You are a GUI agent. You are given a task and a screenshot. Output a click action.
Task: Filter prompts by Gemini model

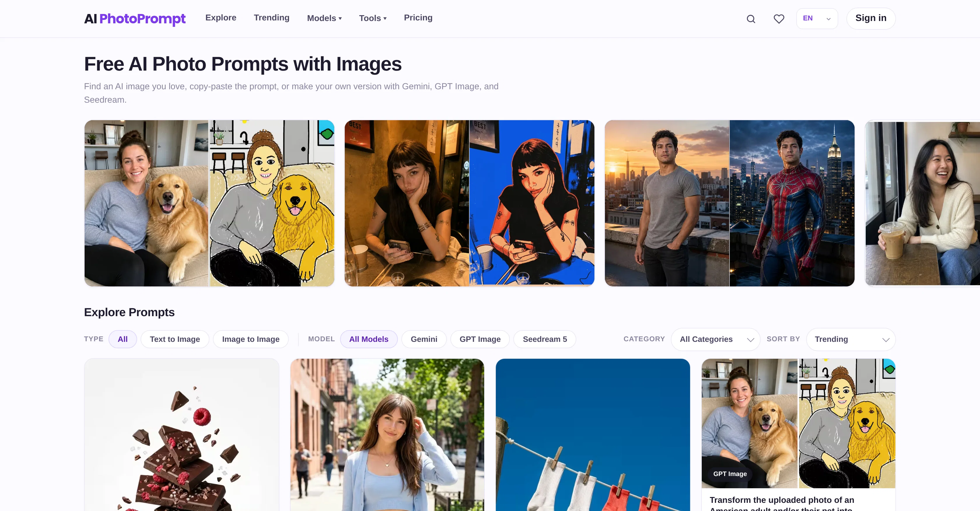424,339
